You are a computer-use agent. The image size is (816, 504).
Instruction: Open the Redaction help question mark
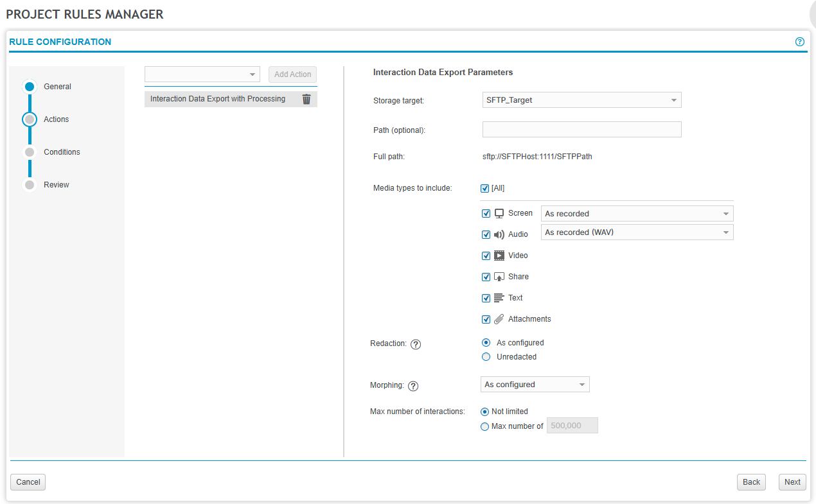[x=416, y=344]
